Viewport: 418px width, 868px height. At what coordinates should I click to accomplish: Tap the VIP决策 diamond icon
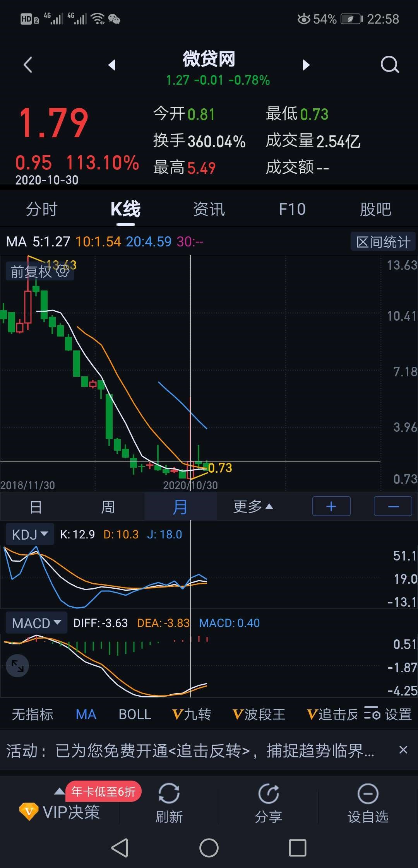(x=29, y=812)
